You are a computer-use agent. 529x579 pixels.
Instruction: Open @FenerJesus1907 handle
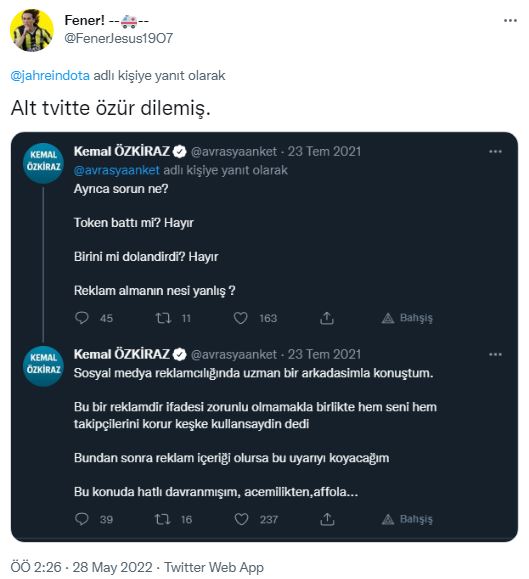point(118,38)
